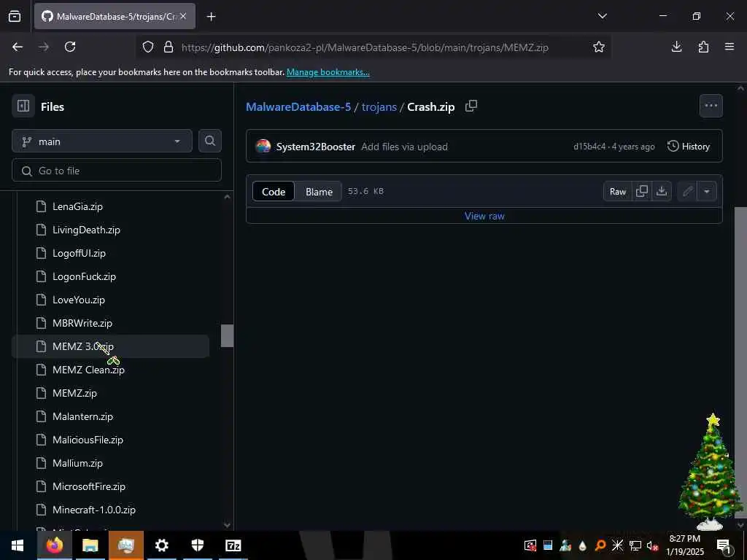Open Firefox from the taskbar
The height and width of the screenshot is (560, 747).
[x=54, y=545]
